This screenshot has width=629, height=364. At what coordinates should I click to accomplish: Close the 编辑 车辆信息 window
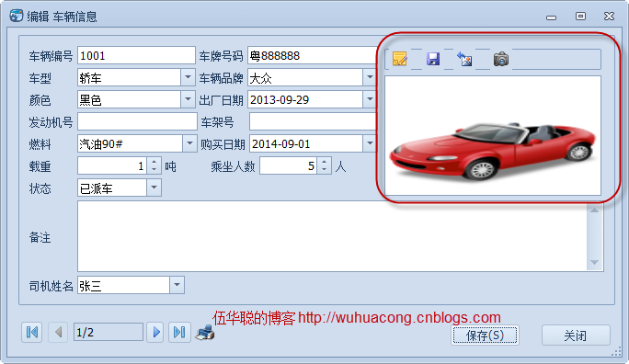coord(609,16)
